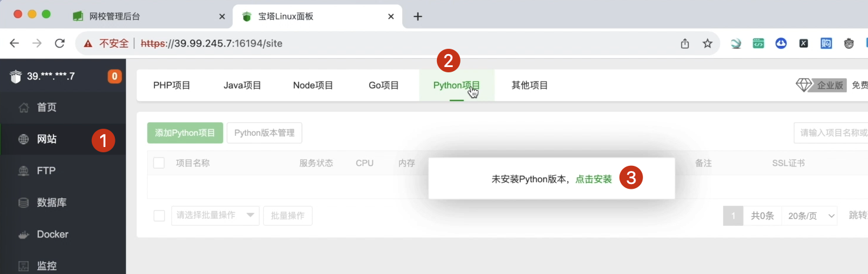Switch to the Java项目 tab
The width and height of the screenshot is (868, 274).
pos(243,85)
